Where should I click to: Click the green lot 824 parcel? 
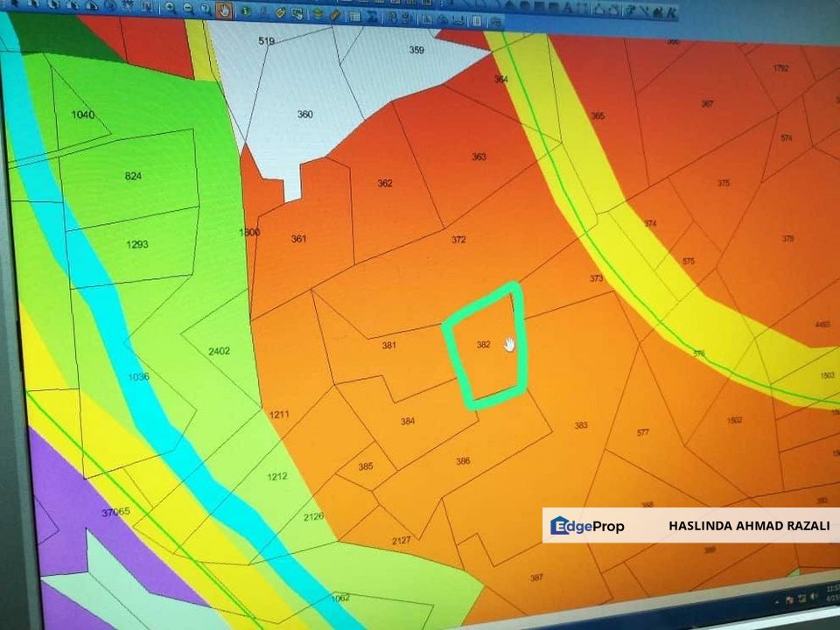click(x=133, y=176)
